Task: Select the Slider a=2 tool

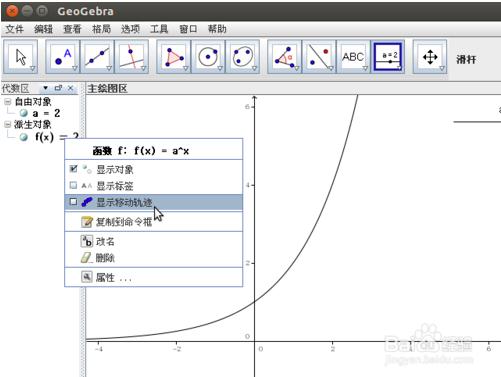Action: tap(388, 57)
